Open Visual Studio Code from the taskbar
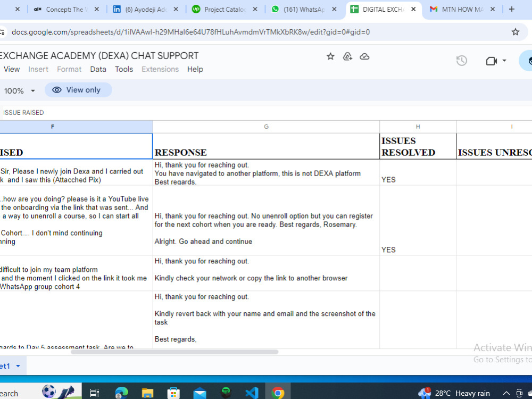This screenshot has height=399, width=532. tap(252, 393)
